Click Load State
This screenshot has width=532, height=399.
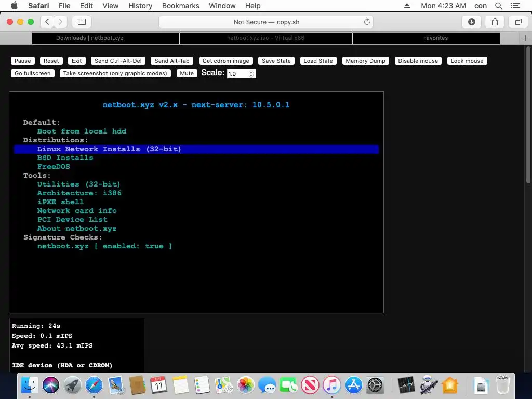pos(318,61)
